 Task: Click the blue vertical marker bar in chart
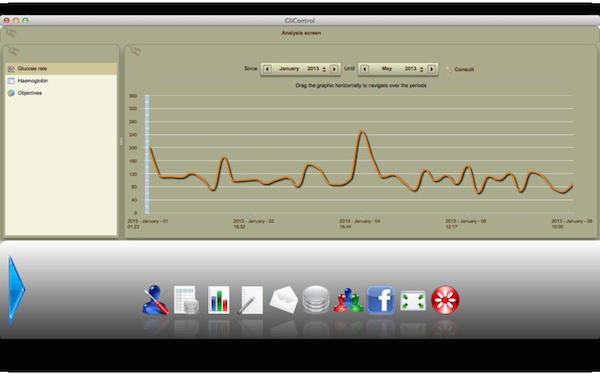[x=147, y=154]
